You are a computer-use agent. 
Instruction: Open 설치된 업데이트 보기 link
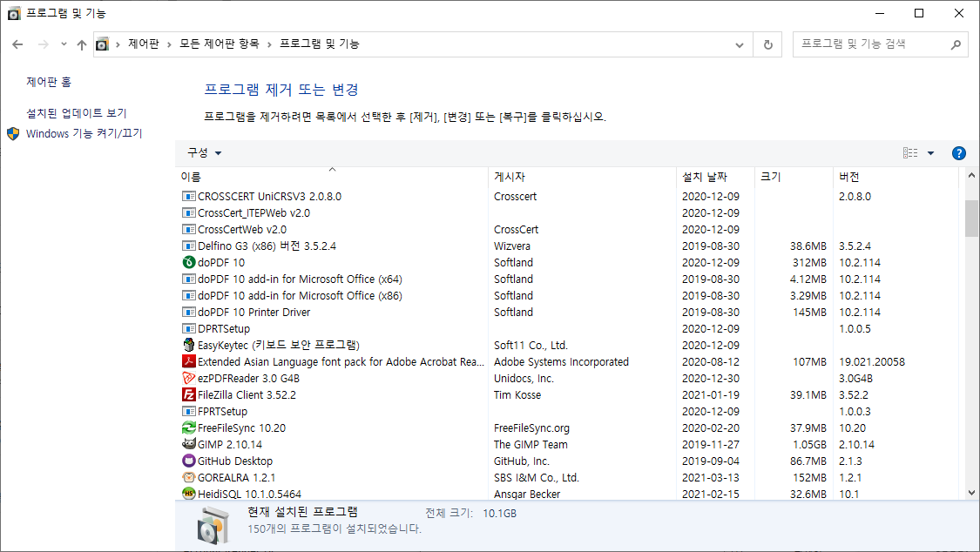point(77,113)
